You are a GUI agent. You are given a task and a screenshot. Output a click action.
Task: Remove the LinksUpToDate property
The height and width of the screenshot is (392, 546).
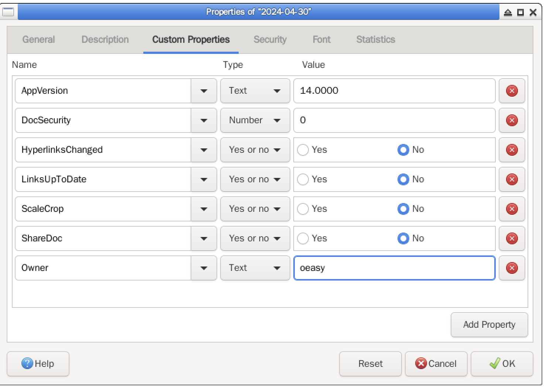[x=512, y=179]
